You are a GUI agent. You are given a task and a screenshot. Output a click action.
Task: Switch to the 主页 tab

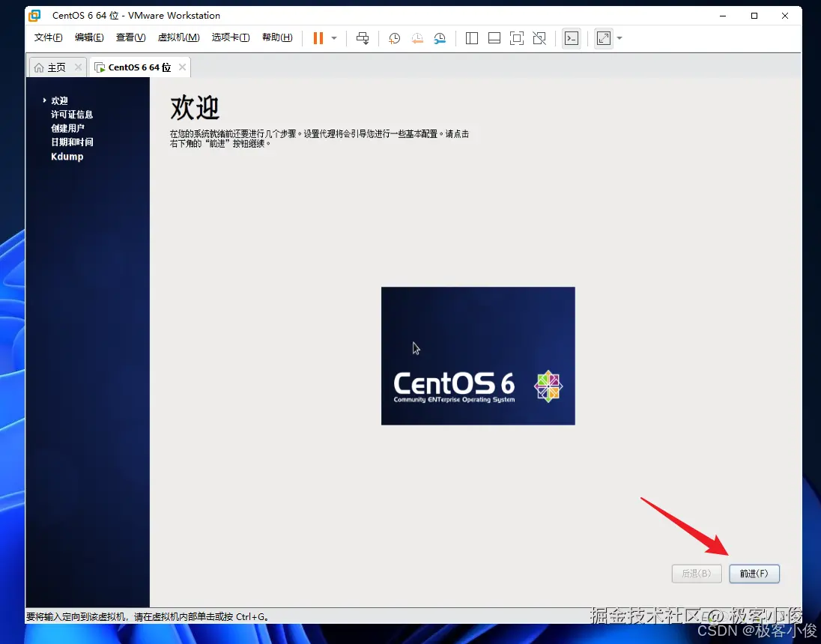[x=50, y=67]
